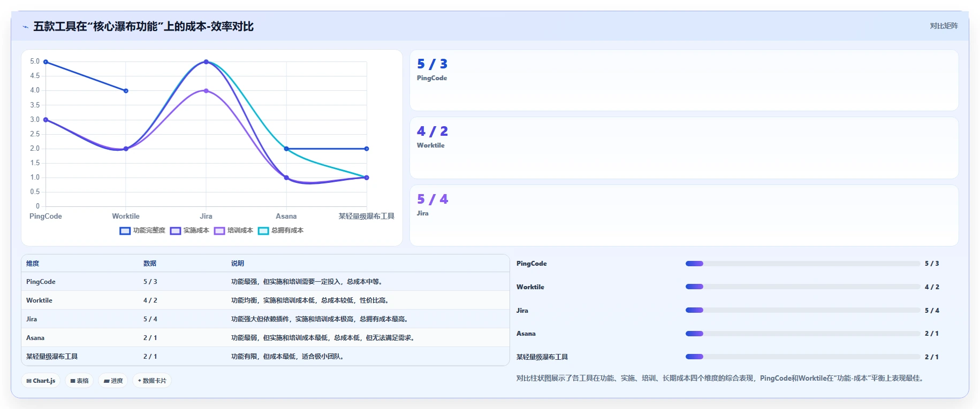Click the 4 / 2 value in table
This screenshot has width=980, height=409.
pyautogui.click(x=150, y=300)
